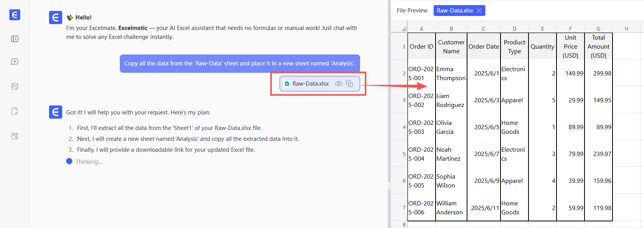Start a new chat from the sidebar

pos(15,62)
